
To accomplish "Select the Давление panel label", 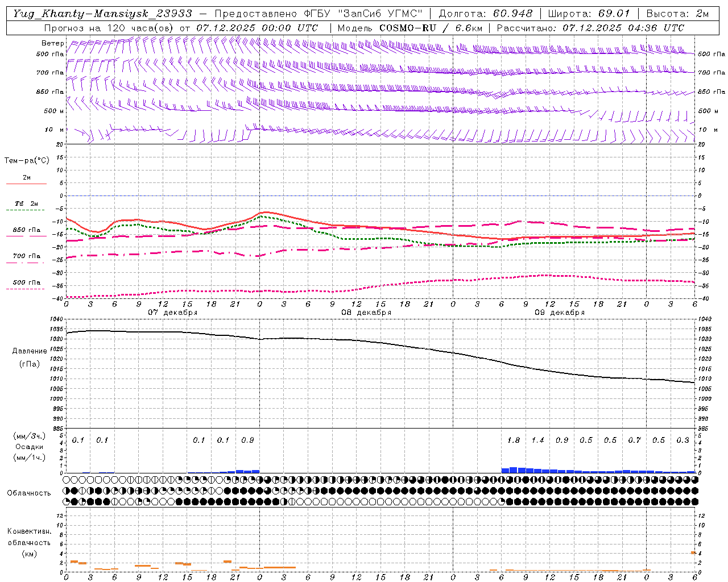I will (30, 351).
